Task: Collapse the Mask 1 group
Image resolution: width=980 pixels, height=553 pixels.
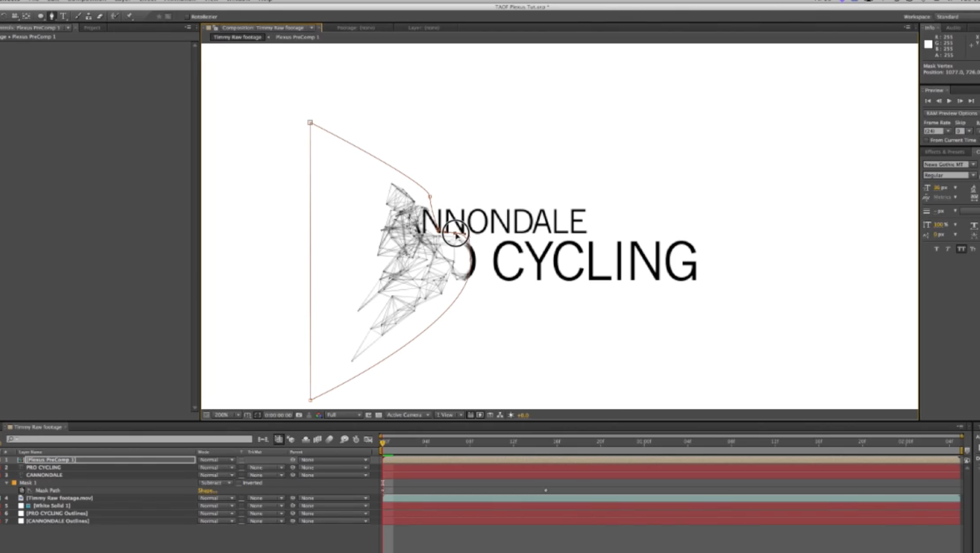Action: tap(7, 483)
